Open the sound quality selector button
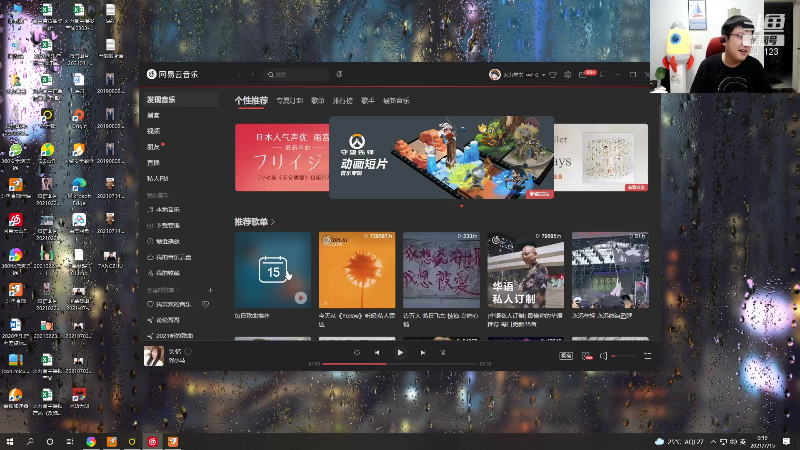This screenshot has height=450, width=800. [566, 356]
